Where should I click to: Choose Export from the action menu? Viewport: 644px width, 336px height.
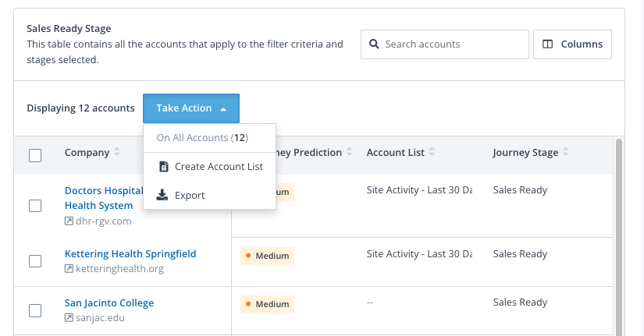190,195
